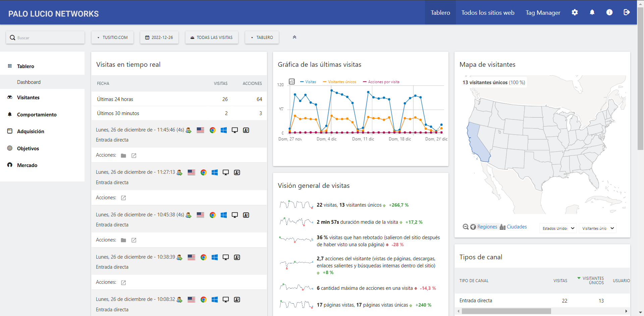Click sparkline next to 2 min 57s duration
Screen dimensions: 644x316
point(297,222)
